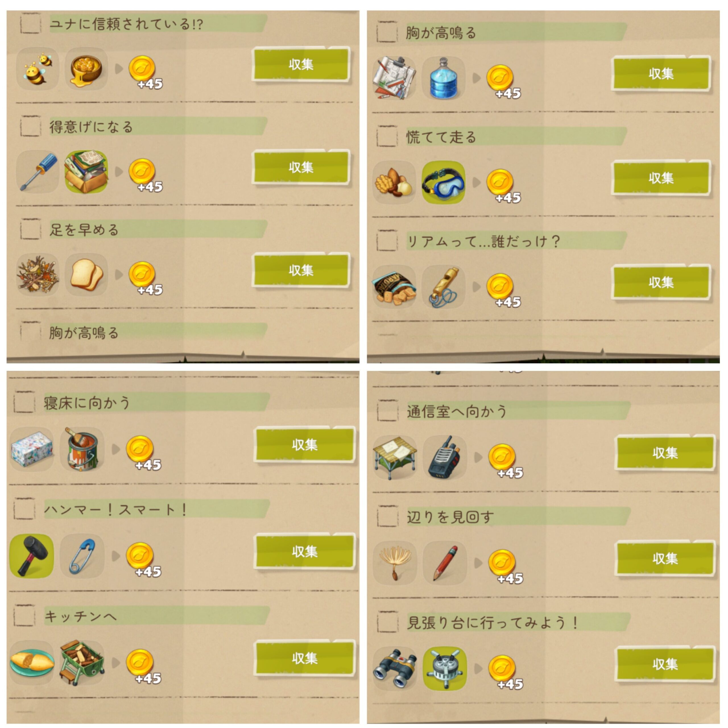
Task: Tap the bees icon under ユナに信頼されている!?
Action: click(x=37, y=69)
